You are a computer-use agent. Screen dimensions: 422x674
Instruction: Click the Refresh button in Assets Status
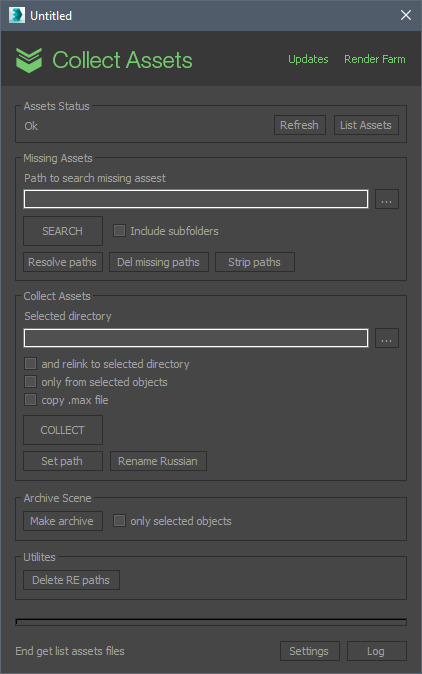(300, 125)
